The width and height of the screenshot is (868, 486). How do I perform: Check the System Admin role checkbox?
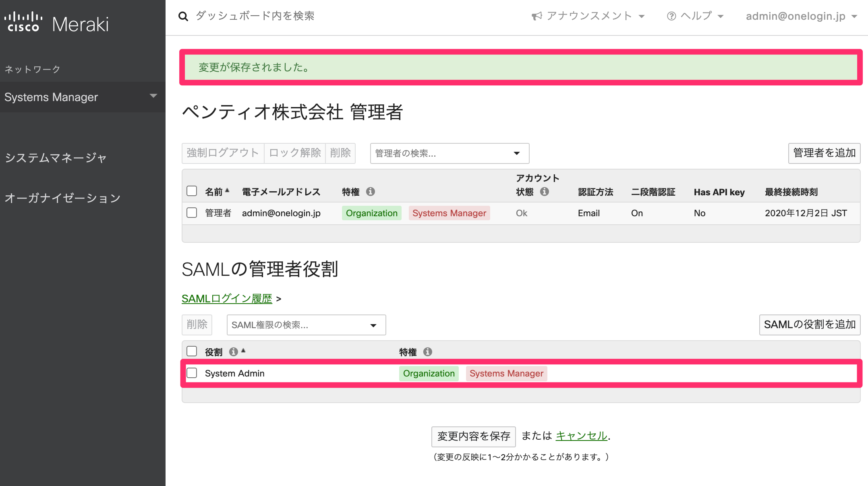coord(192,373)
